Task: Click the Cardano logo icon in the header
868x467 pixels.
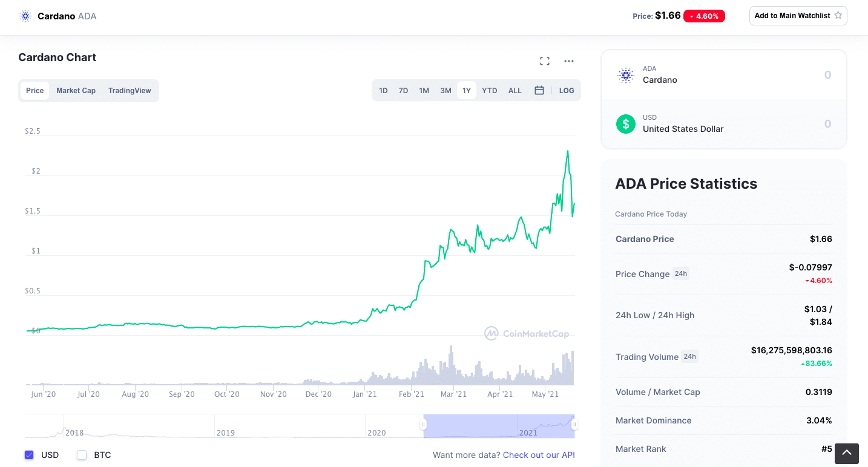Action: (25, 16)
